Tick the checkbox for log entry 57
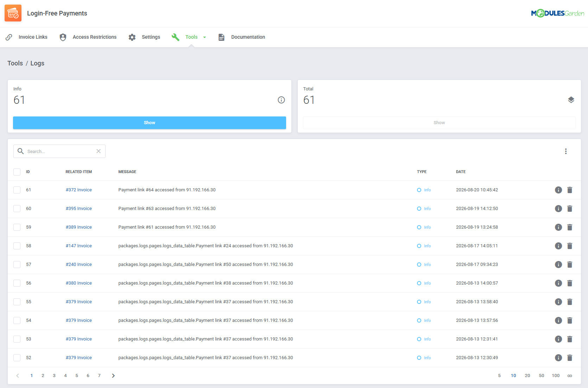588x388 pixels. [x=17, y=265]
